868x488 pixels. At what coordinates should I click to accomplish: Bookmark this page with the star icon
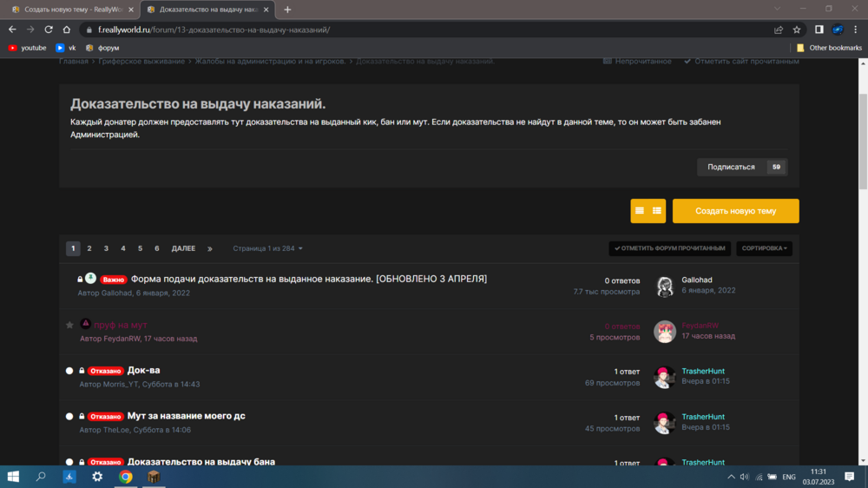[x=797, y=30]
